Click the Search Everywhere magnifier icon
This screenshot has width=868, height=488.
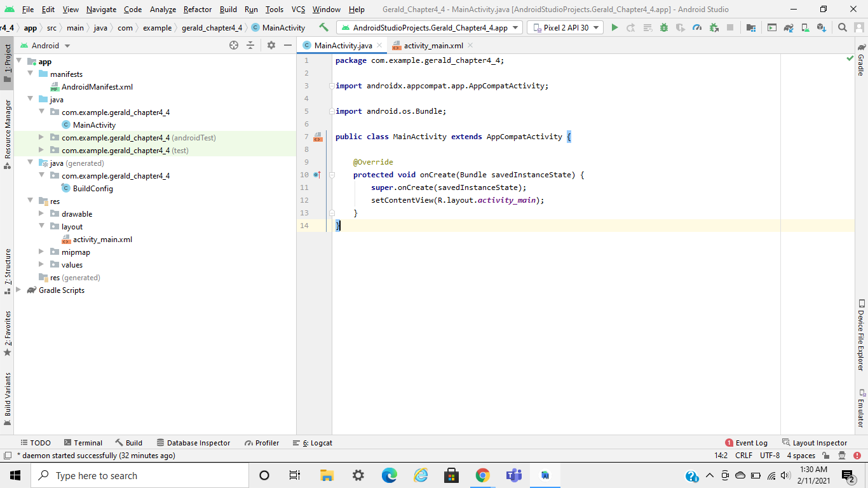pyautogui.click(x=843, y=28)
